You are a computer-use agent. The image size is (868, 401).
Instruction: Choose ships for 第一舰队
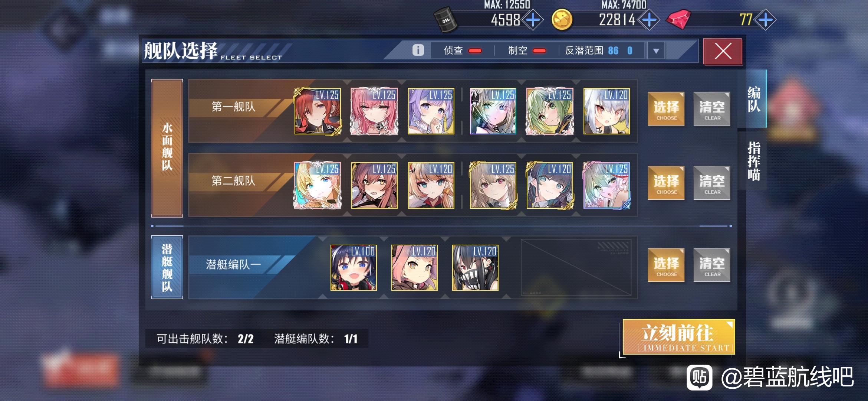[x=666, y=109]
